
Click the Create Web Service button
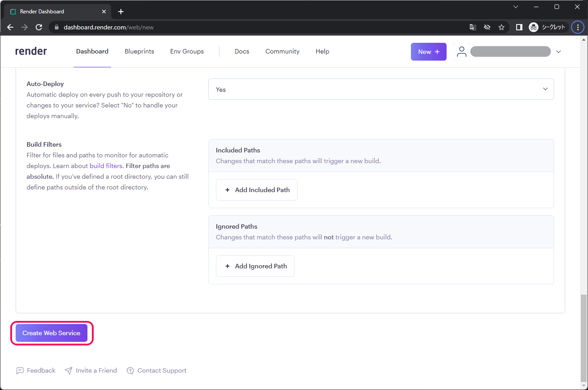[x=51, y=333]
